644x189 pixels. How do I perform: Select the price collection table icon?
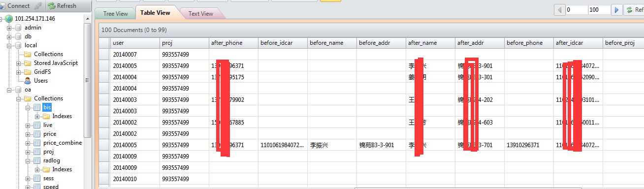[37, 134]
